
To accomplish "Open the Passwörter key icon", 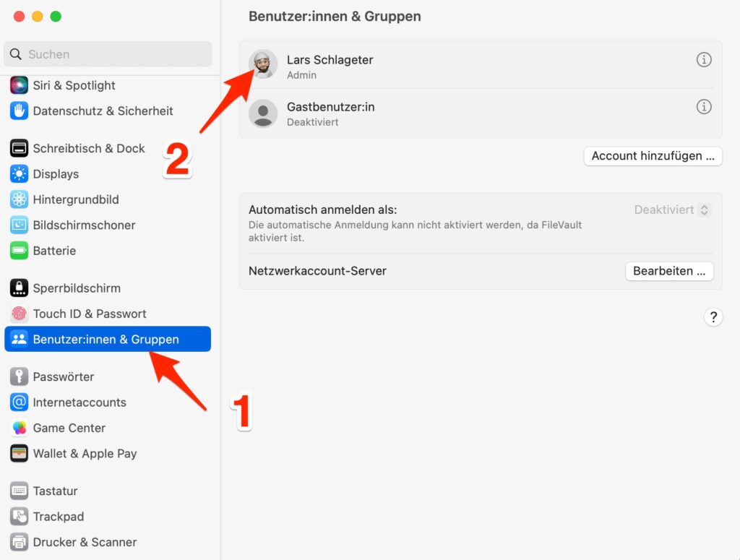I will point(19,376).
